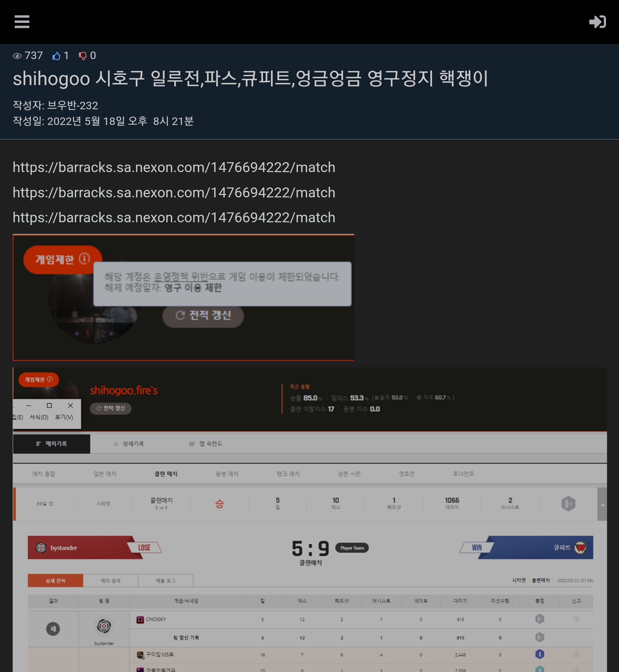
Task: Open the 매치 결과 sub-tab
Action: click(111, 580)
